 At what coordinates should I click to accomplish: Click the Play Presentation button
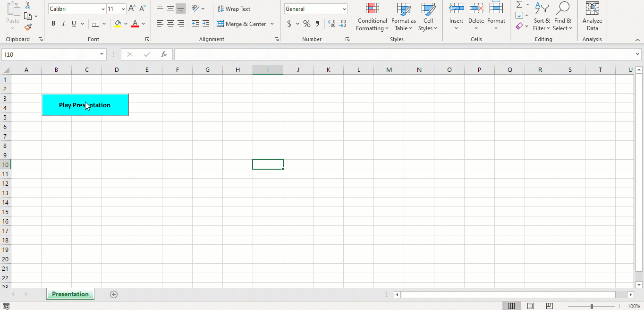[x=85, y=104]
